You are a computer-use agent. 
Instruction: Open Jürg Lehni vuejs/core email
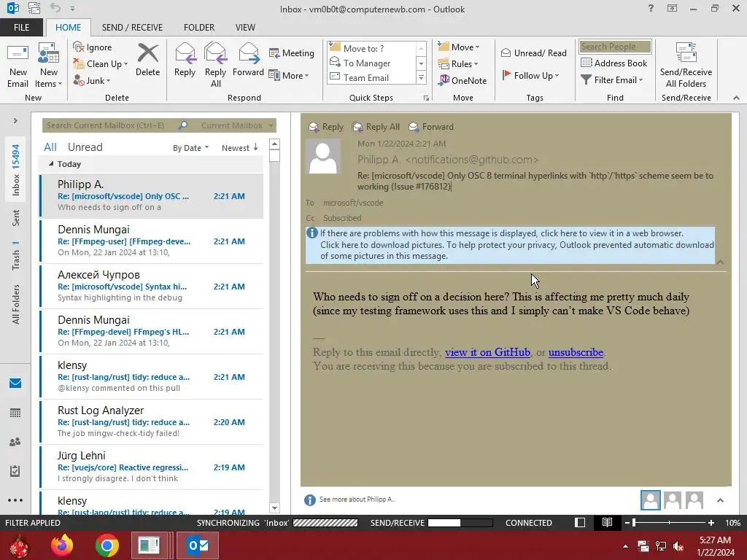point(152,467)
